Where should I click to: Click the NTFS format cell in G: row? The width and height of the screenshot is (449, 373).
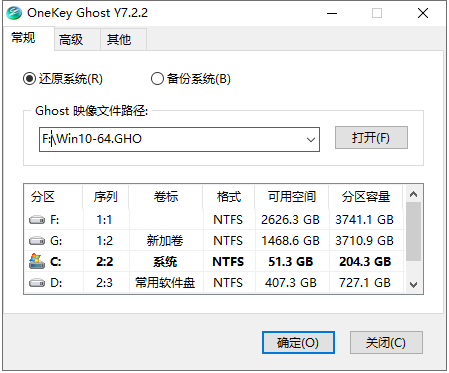click(x=228, y=241)
